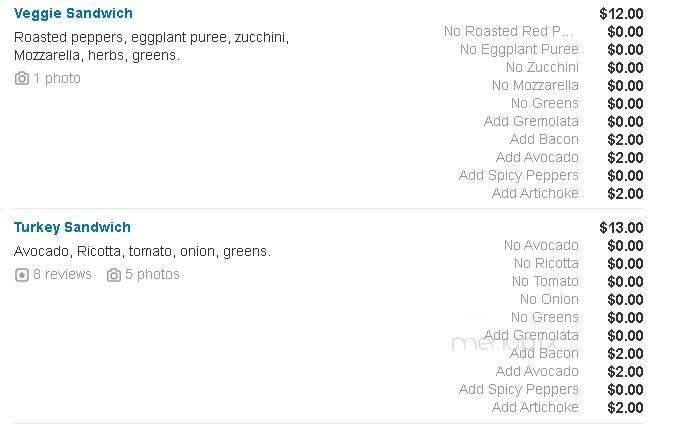
Task: Choose the No Tomato option
Action: (545, 281)
